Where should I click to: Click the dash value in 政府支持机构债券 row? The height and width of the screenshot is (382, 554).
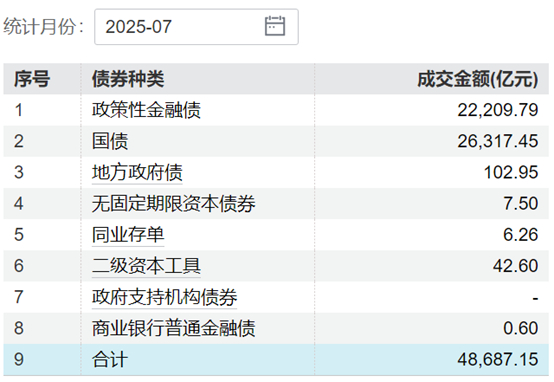tap(536, 299)
